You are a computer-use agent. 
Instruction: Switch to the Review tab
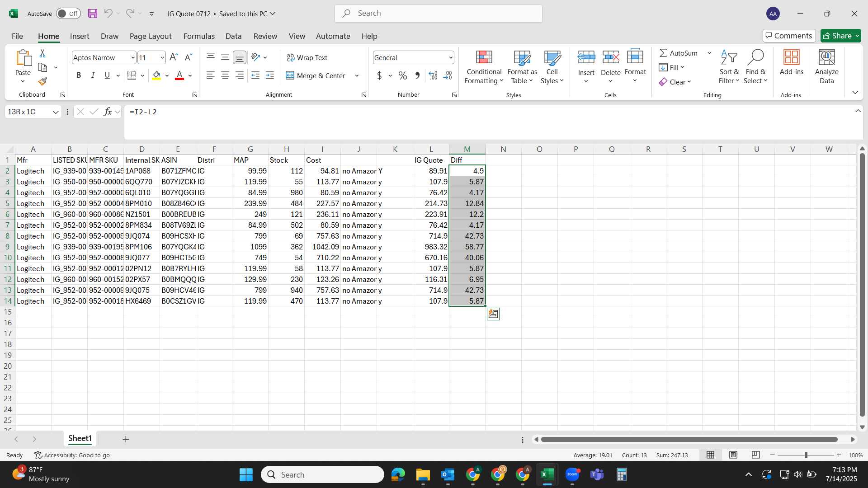pyautogui.click(x=265, y=36)
